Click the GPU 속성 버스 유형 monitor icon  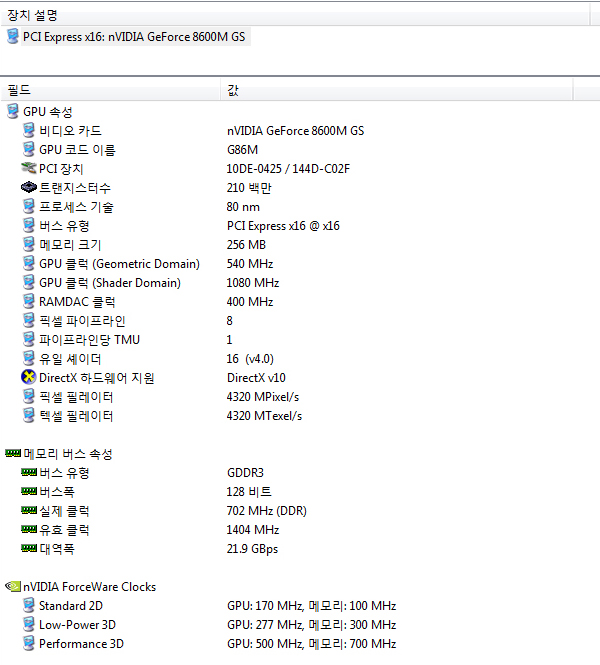[x=29, y=225]
